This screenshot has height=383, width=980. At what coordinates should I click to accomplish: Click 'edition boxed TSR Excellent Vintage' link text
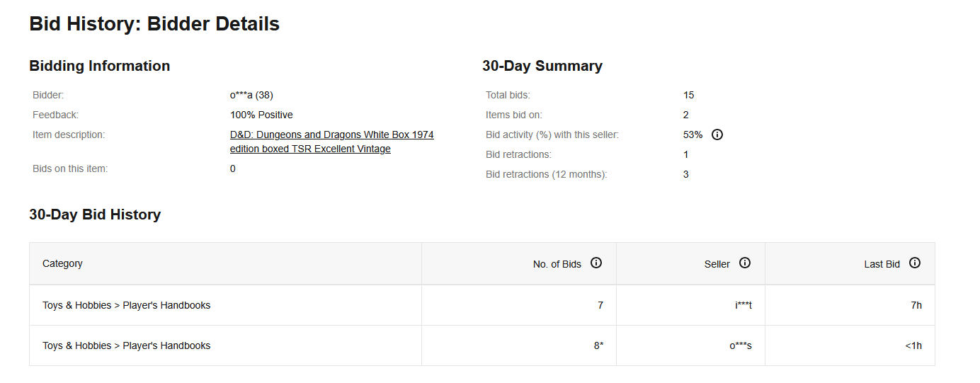coord(310,149)
